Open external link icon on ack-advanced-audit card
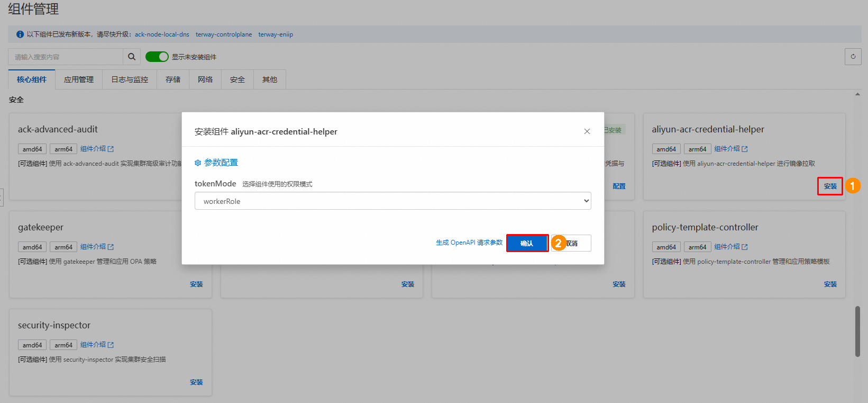The image size is (868, 403). click(x=111, y=149)
